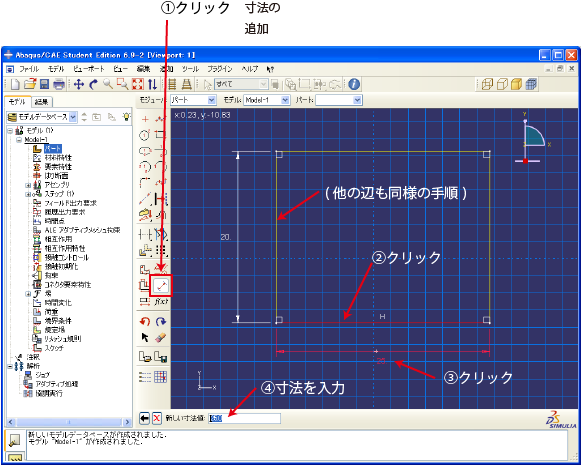Expand the ステップ (1) tree node
Image resolution: width=581 pixels, height=466 pixels.
[28, 194]
